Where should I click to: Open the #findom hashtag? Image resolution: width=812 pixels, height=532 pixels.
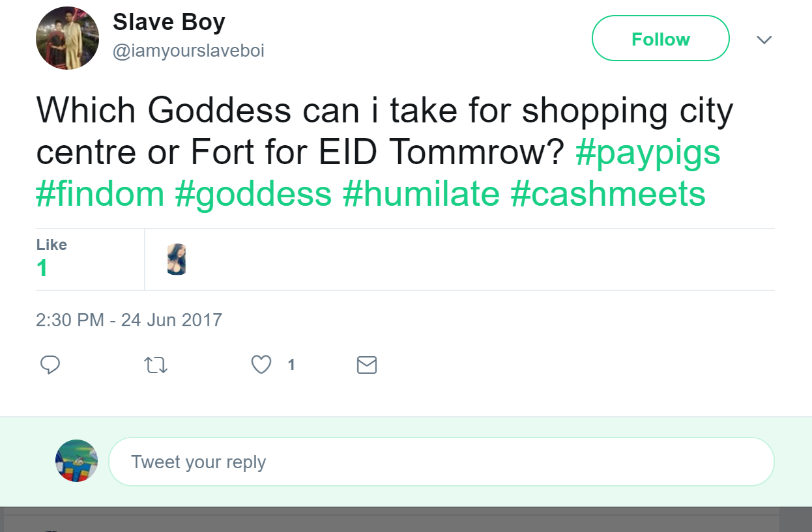point(100,194)
